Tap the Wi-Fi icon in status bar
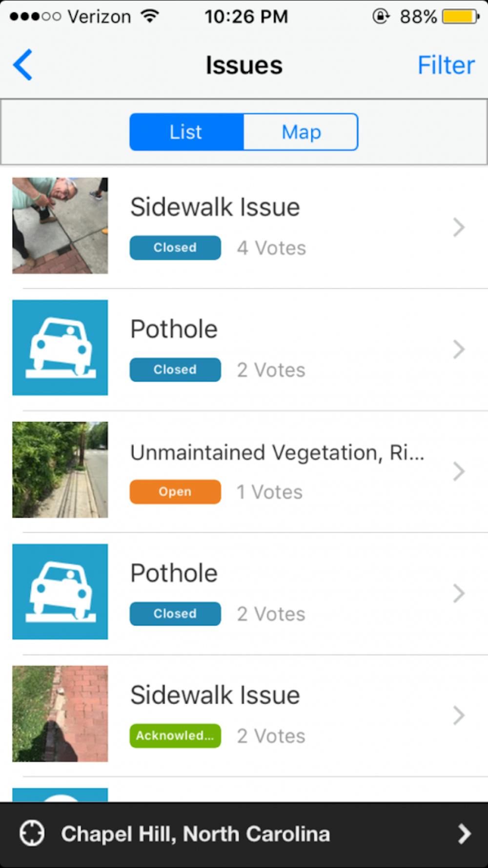488x868 pixels. (150, 17)
